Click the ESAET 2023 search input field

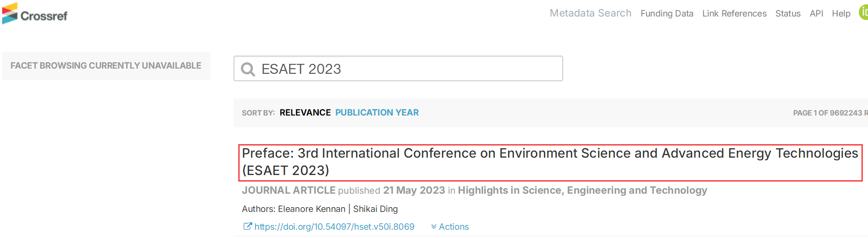[x=398, y=69]
